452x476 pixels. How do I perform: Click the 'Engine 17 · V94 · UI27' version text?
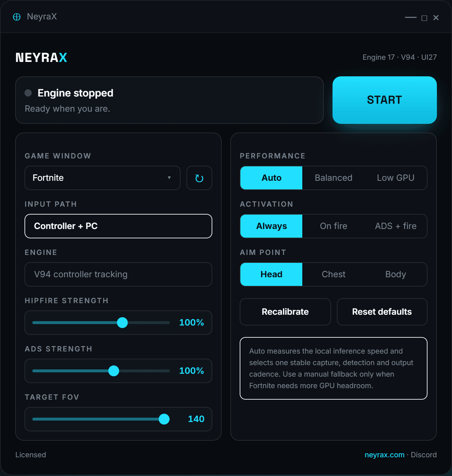399,57
